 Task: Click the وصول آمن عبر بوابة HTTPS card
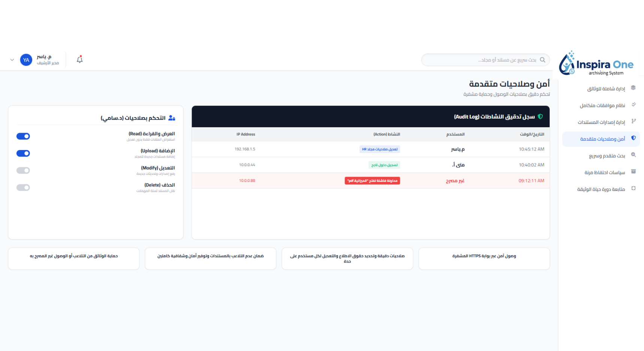(x=484, y=258)
